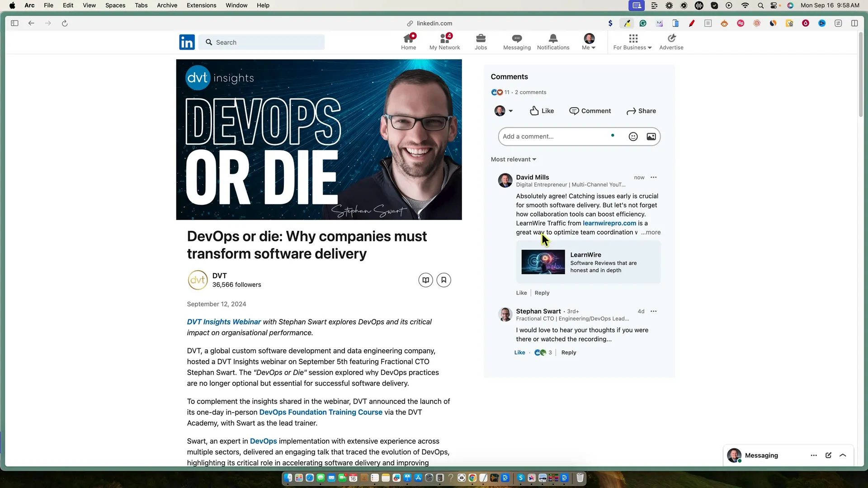Open the Most relevant sort dropdown
Viewport: 868px width, 488px height.
click(513, 160)
